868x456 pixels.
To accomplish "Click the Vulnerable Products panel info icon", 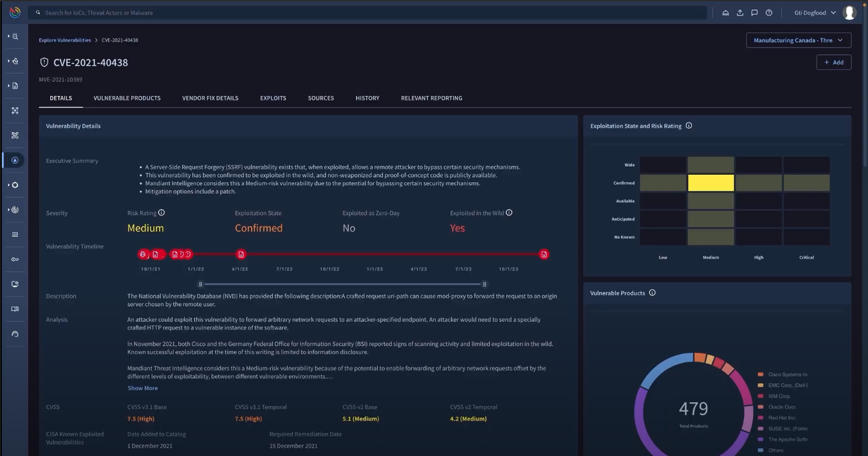I will point(652,292).
